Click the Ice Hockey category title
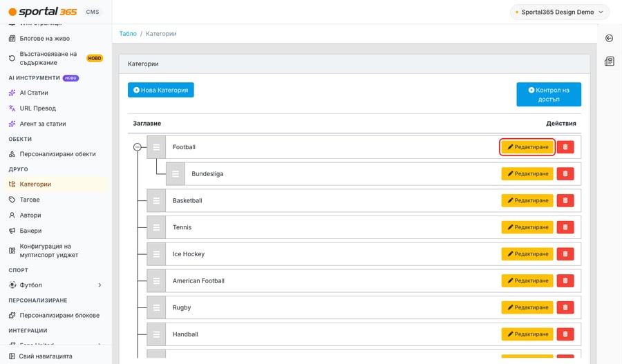This screenshot has width=622, height=364. point(189,254)
